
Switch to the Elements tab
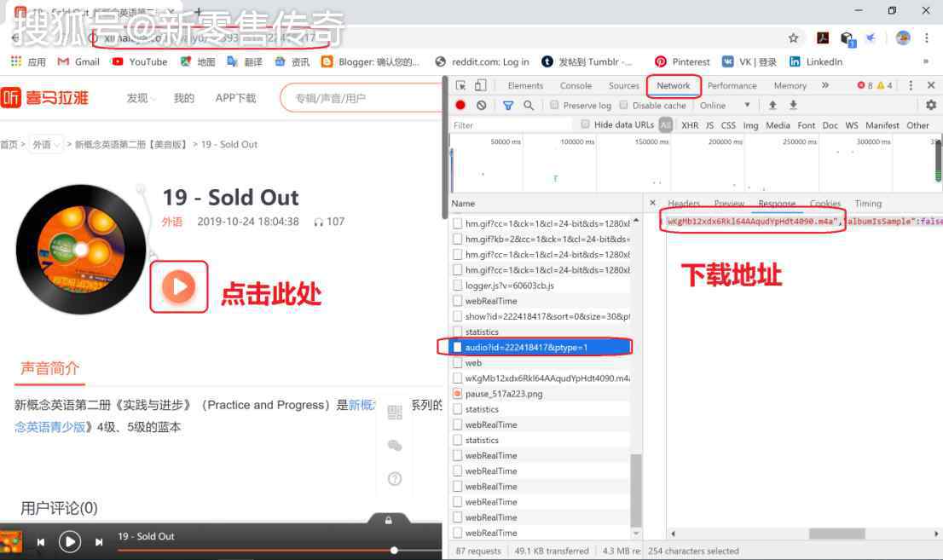tap(525, 85)
